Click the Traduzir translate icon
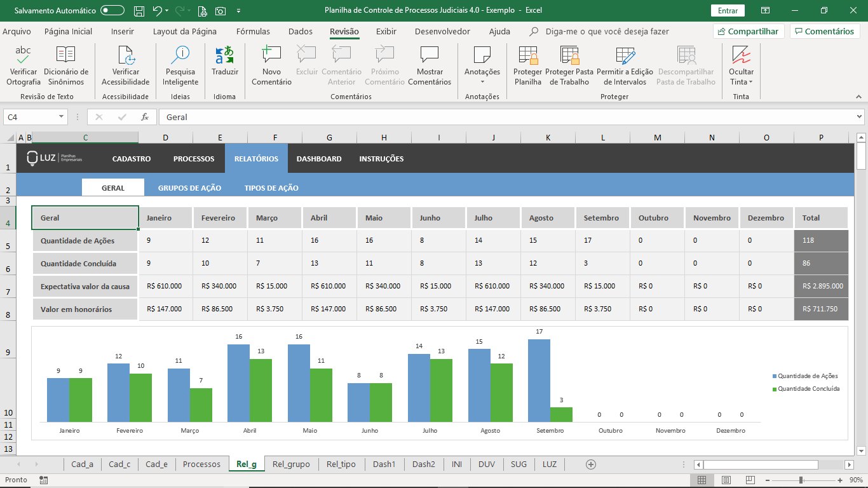The height and width of the screenshot is (488, 868). [x=225, y=55]
